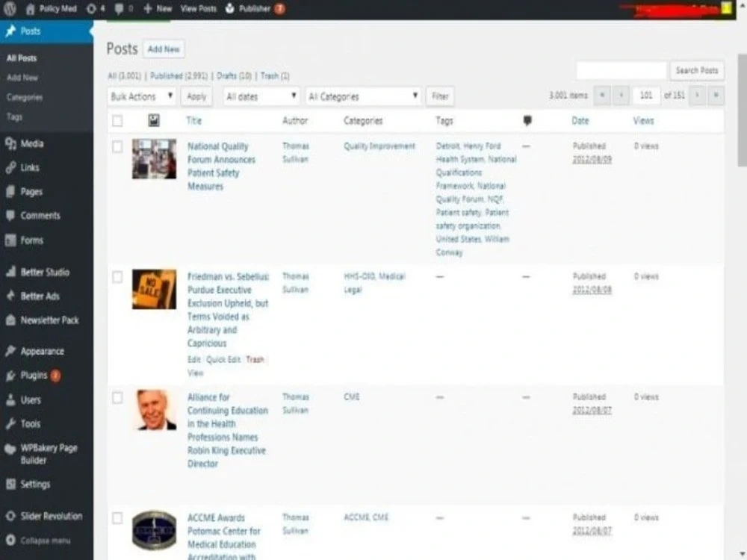The width and height of the screenshot is (747, 560).
Task: Open the WordPress logo menu
Action: point(10,8)
